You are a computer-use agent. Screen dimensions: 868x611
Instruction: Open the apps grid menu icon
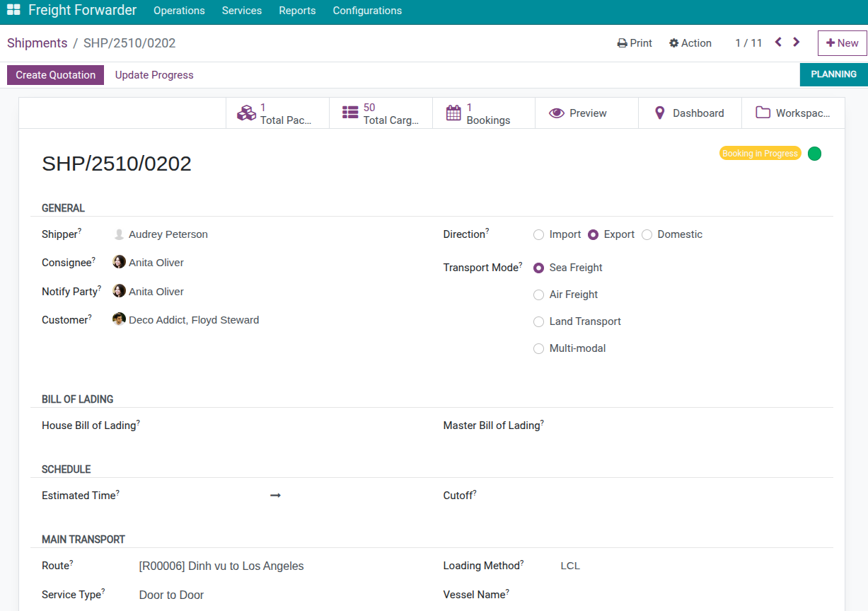[x=13, y=11]
